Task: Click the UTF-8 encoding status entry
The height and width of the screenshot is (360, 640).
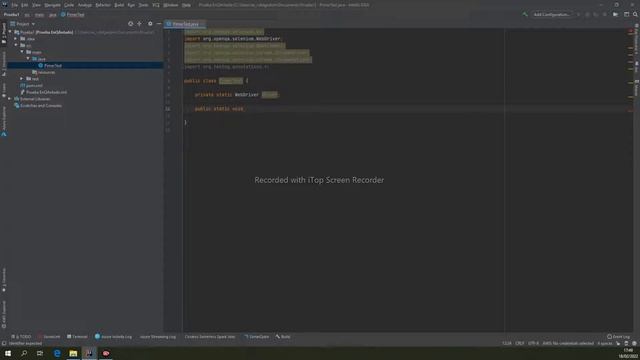Action: 533,343
